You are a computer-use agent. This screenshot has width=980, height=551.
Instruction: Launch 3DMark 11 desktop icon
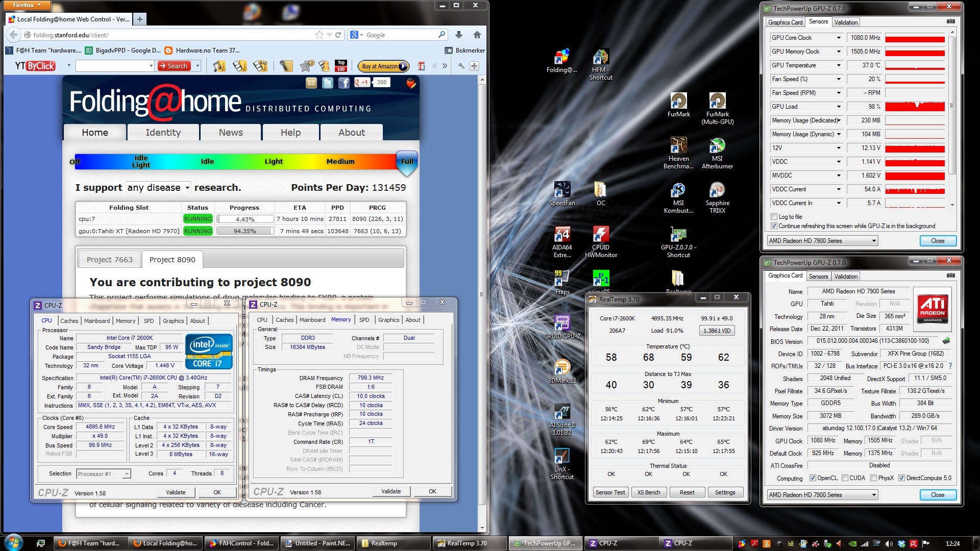click(562, 371)
